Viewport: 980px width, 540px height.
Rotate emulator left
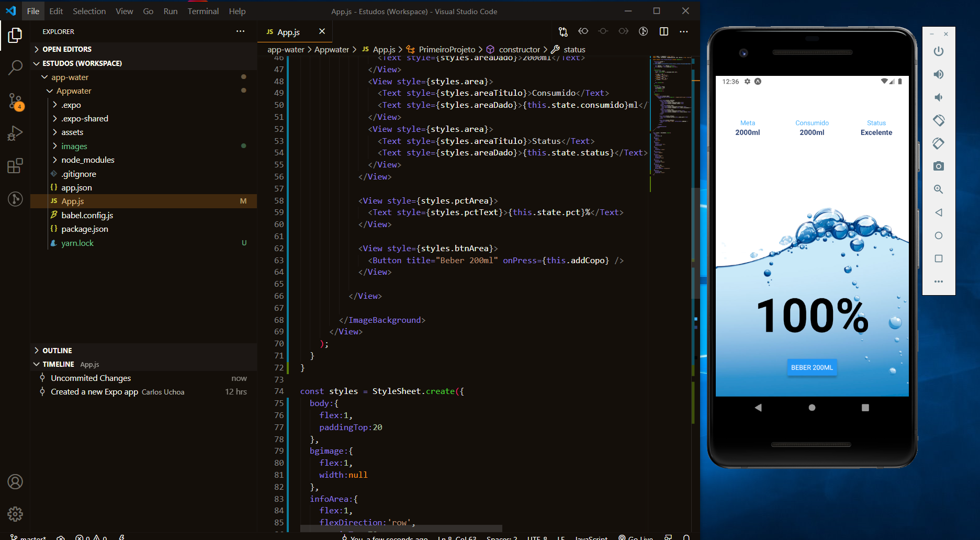click(939, 120)
